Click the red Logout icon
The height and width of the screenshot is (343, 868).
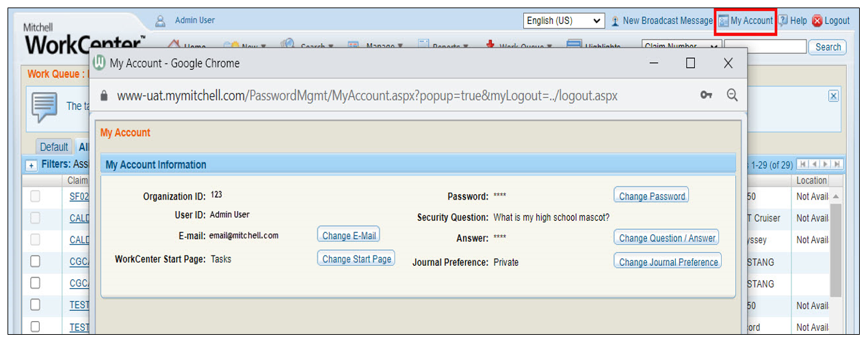tap(817, 21)
